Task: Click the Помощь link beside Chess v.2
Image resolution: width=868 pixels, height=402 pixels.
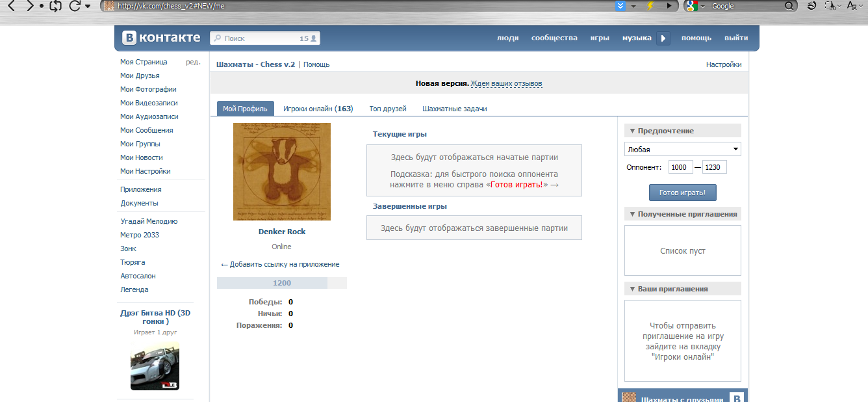Action: [x=316, y=64]
